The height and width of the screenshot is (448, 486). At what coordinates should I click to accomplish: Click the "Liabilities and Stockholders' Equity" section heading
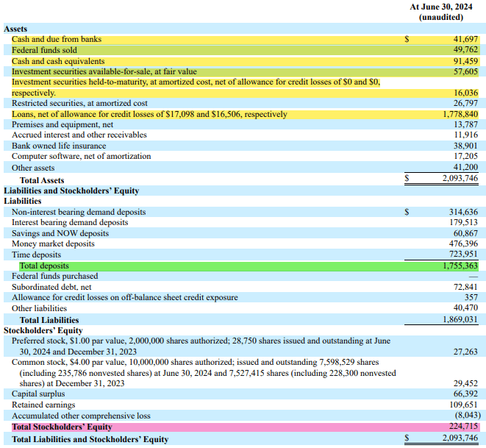71,191
